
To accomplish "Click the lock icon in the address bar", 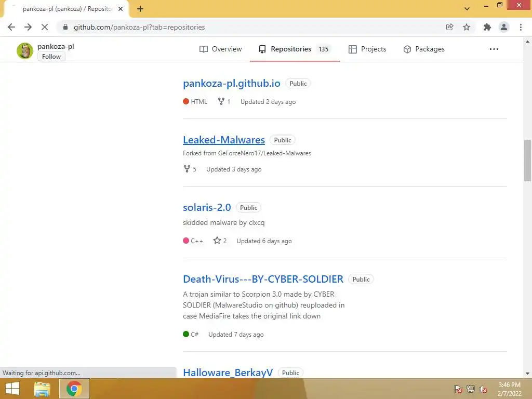I will pyautogui.click(x=65, y=27).
